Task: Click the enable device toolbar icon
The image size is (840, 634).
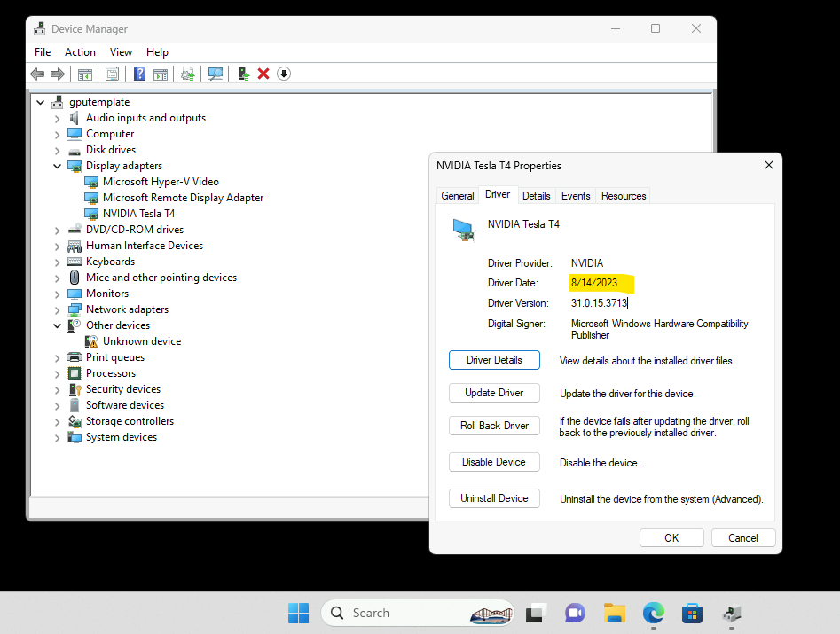Action: pyautogui.click(x=244, y=74)
